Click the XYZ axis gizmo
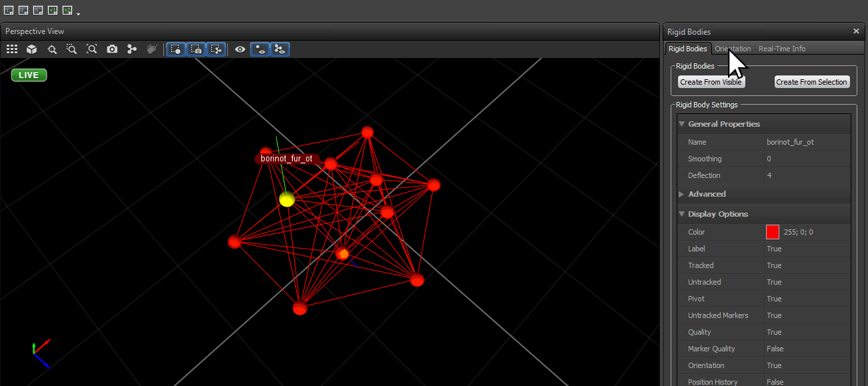This screenshot has height=386, width=868. pos(41,353)
